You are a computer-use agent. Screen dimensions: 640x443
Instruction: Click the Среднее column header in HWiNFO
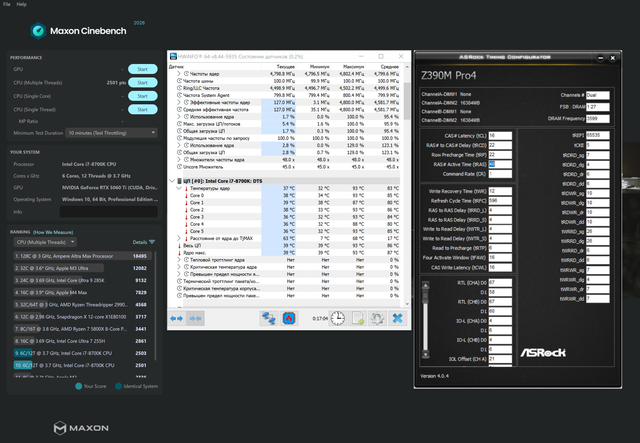tap(389, 67)
